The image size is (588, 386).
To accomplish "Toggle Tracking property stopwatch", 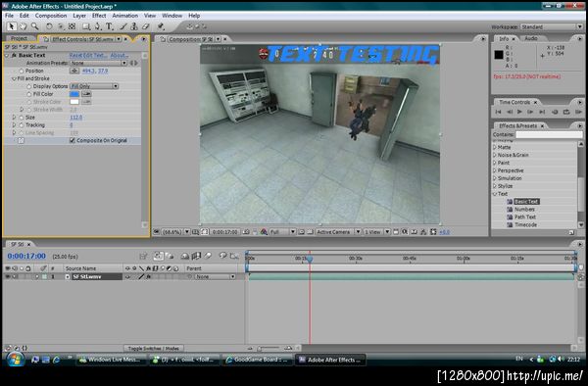I will tap(22, 125).
